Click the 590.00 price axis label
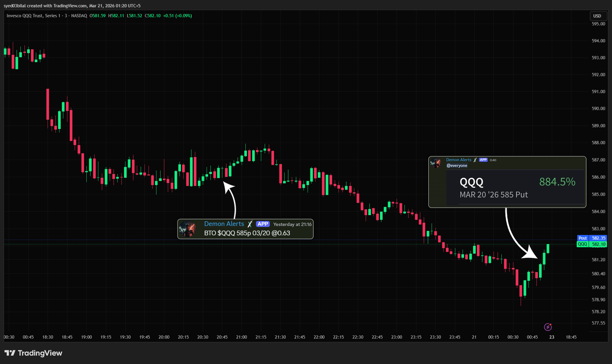Screen dimensions: 612x364 click(598, 109)
